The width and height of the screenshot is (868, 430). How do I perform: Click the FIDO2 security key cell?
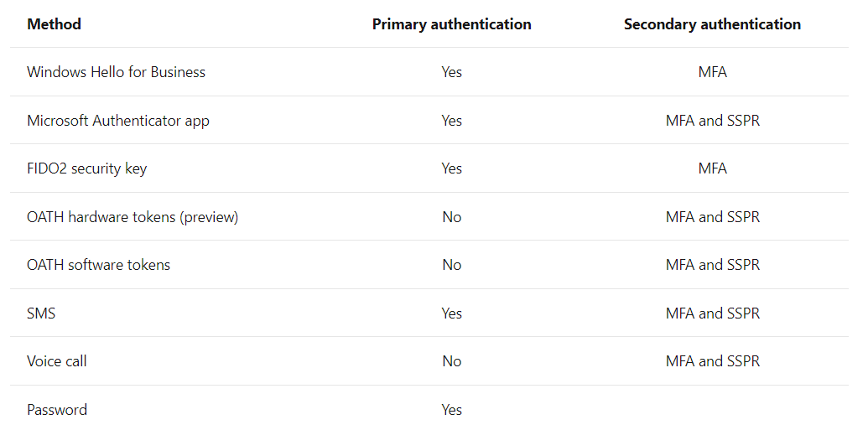click(86, 168)
